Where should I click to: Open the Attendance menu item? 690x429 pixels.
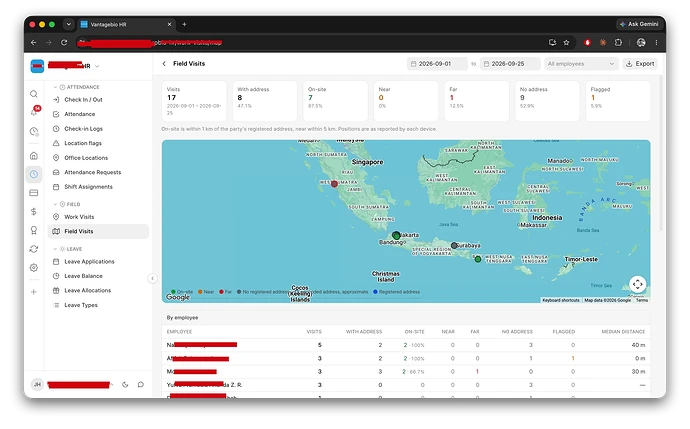(98, 114)
